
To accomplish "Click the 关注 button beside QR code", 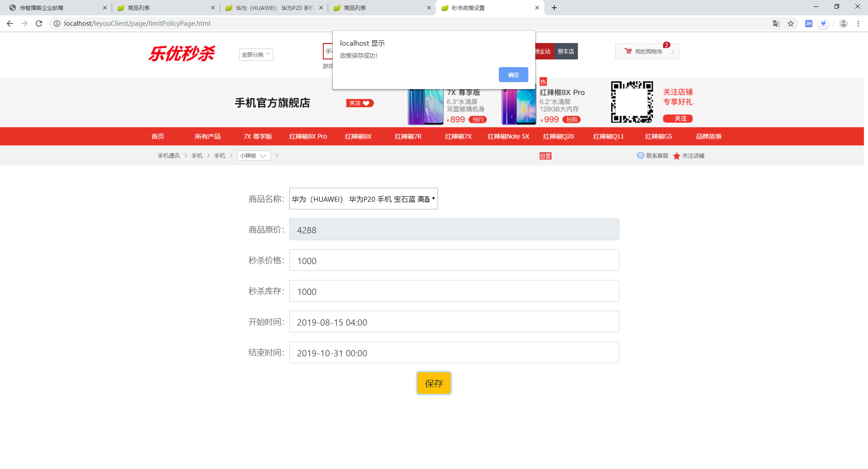I will click(x=678, y=118).
